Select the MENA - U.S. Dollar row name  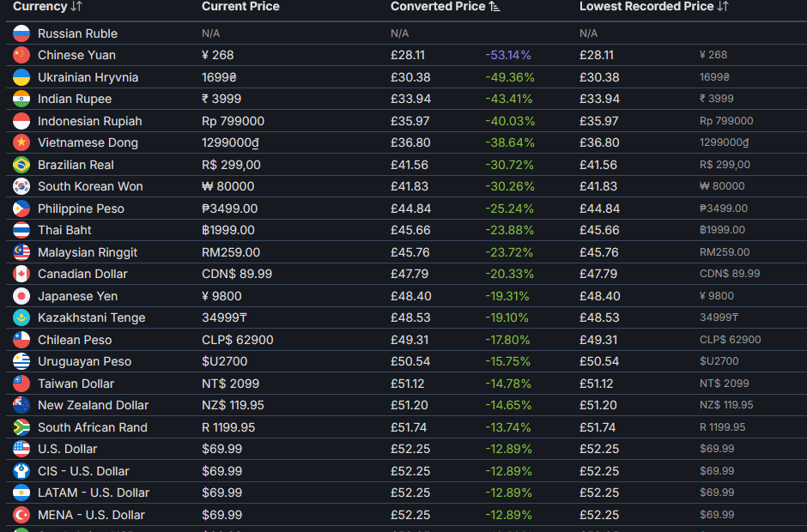pos(92,515)
